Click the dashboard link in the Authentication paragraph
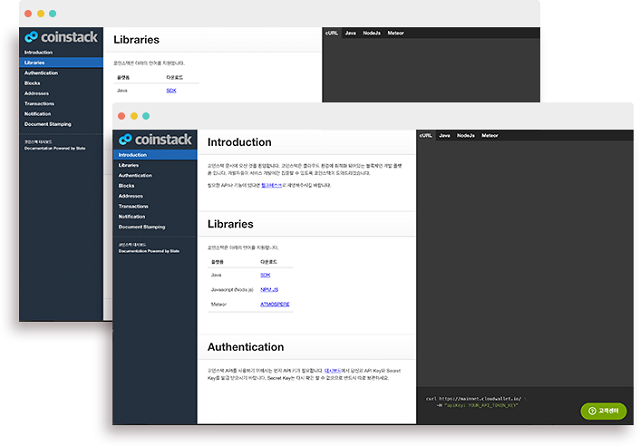Viewport: 640px width, 446px height. coord(333,371)
